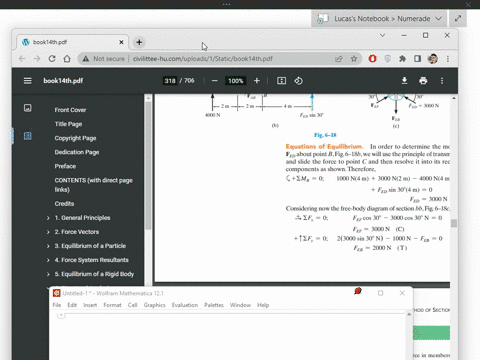Open the Mathematica Edit menu
Viewport: 480px width, 360px height.
pyautogui.click(x=72, y=305)
